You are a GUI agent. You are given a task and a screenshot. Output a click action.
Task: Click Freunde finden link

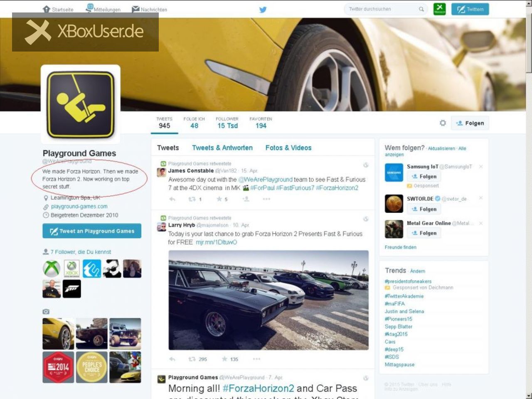400,247
